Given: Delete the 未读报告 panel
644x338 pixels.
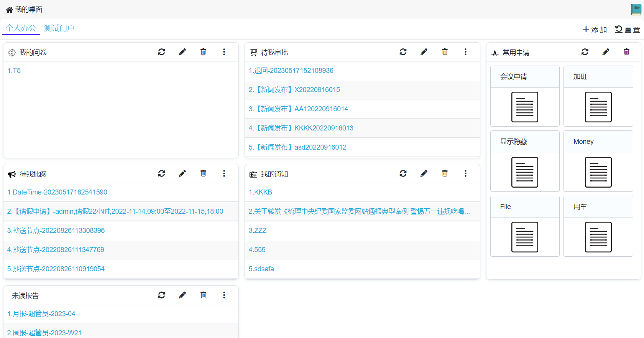Looking at the screenshot, I should pos(203,295).
